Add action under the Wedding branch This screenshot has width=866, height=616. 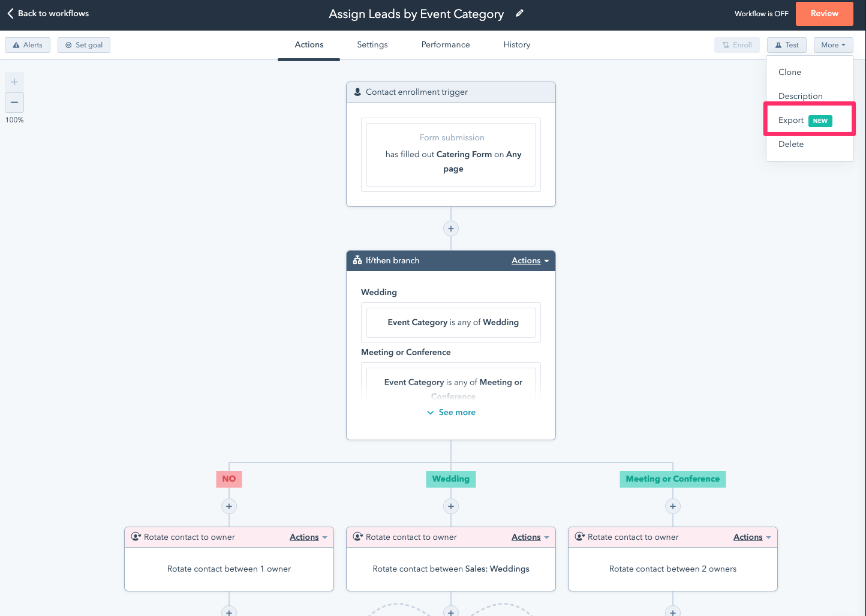click(x=451, y=506)
